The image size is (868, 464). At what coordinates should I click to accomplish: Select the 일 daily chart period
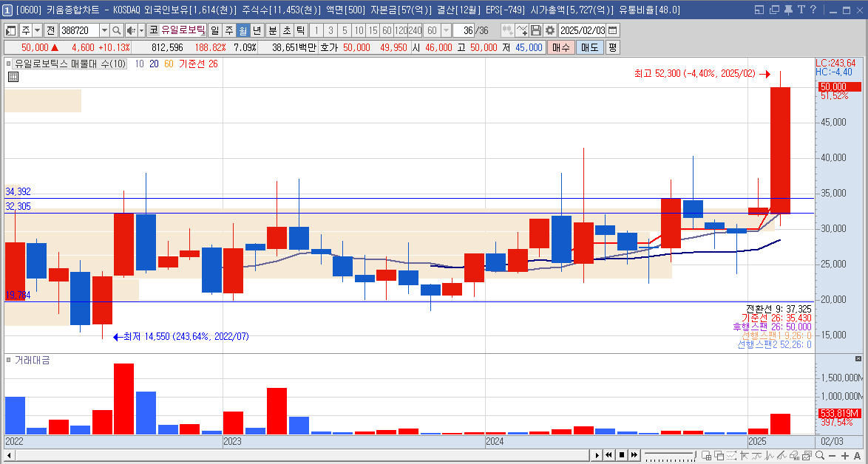[x=214, y=30]
